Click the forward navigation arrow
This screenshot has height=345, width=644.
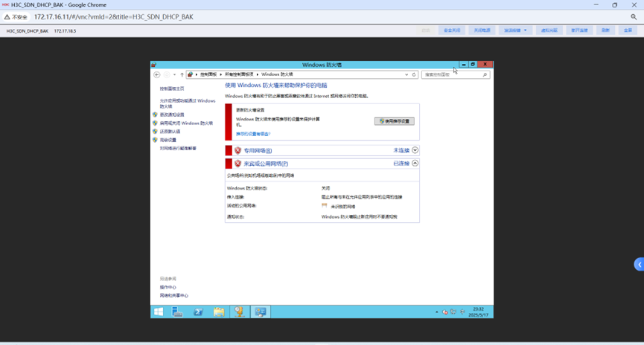tap(167, 74)
